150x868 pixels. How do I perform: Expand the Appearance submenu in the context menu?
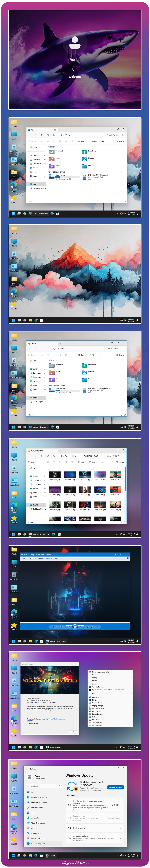(111, 697)
